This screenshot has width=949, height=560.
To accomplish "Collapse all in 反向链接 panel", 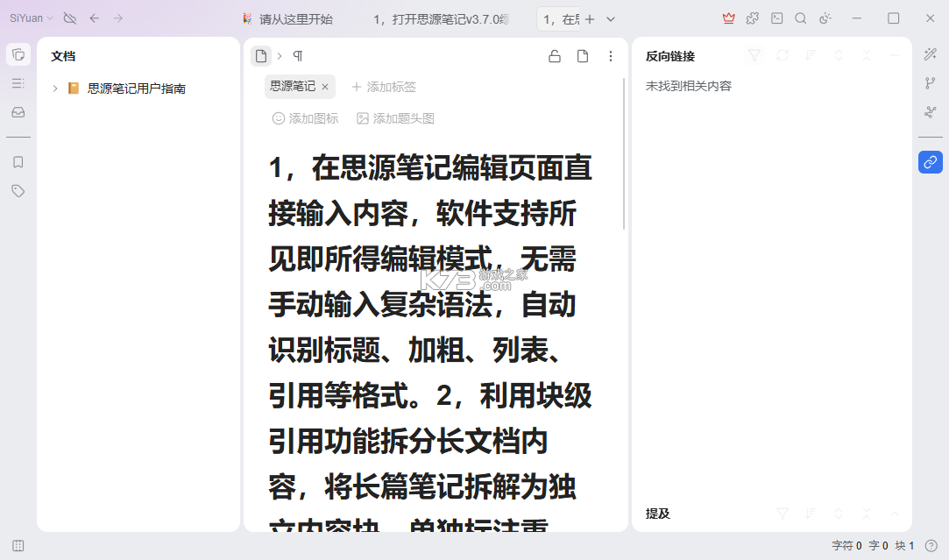I will [x=866, y=56].
